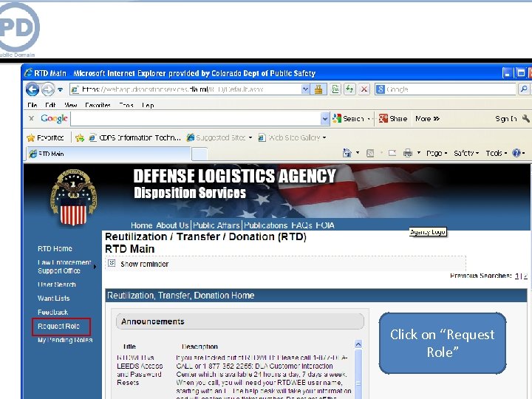This screenshot has width=532, height=399.
Task: Go back with the Back arrow button
Action: click(33, 89)
